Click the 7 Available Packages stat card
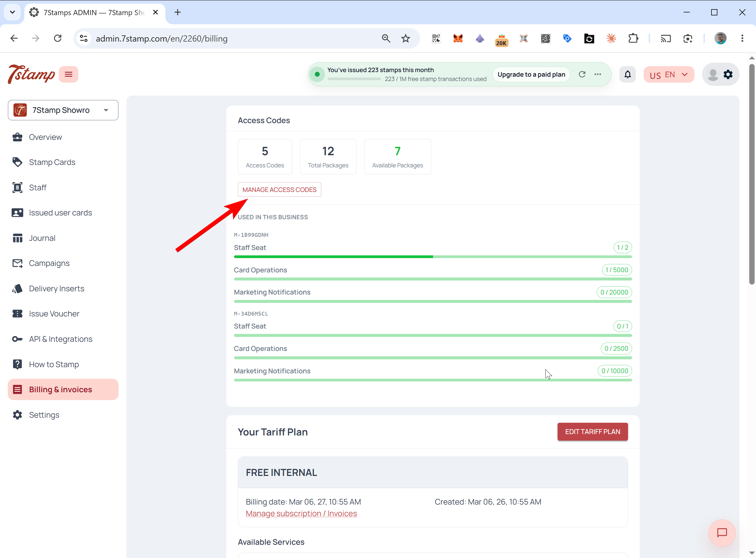756x558 pixels. coord(398,157)
